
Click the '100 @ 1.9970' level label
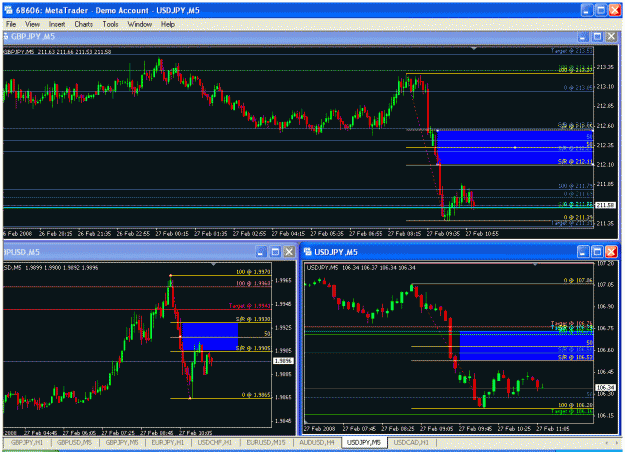point(253,272)
